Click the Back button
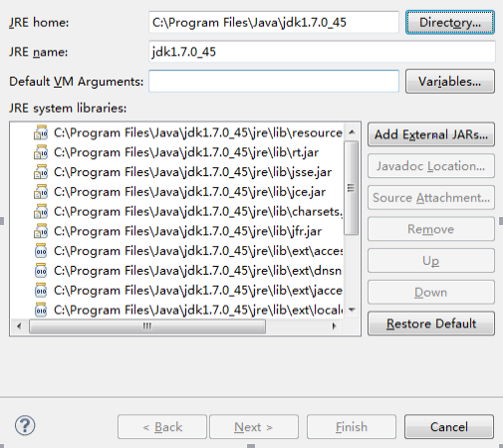 click(x=162, y=427)
